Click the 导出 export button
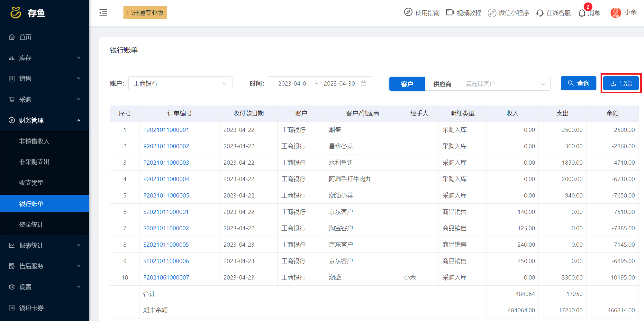644x321 pixels. coord(621,83)
